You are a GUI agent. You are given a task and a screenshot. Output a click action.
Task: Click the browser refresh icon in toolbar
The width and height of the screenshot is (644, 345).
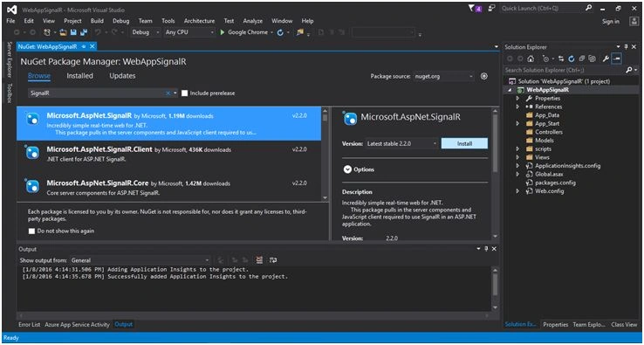pyautogui.click(x=280, y=32)
